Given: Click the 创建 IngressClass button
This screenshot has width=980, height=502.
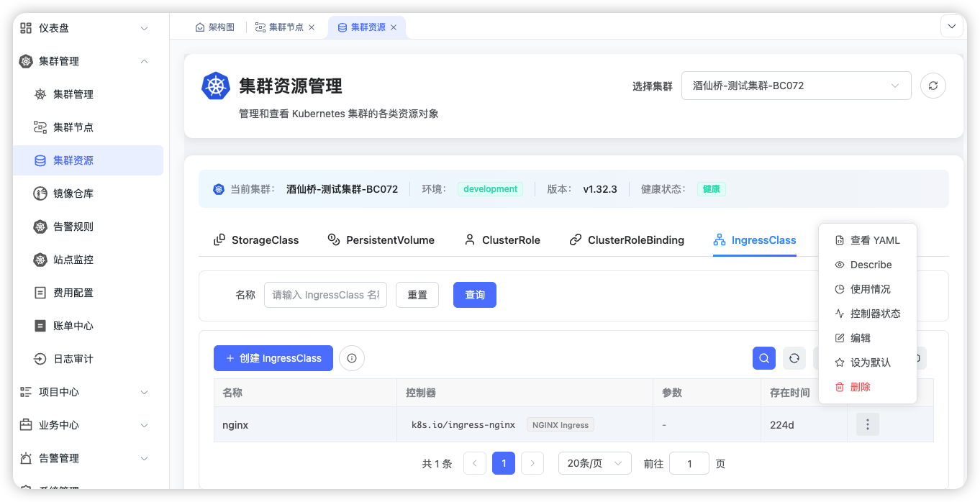Looking at the screenshot, I should (x=273, y=358).
